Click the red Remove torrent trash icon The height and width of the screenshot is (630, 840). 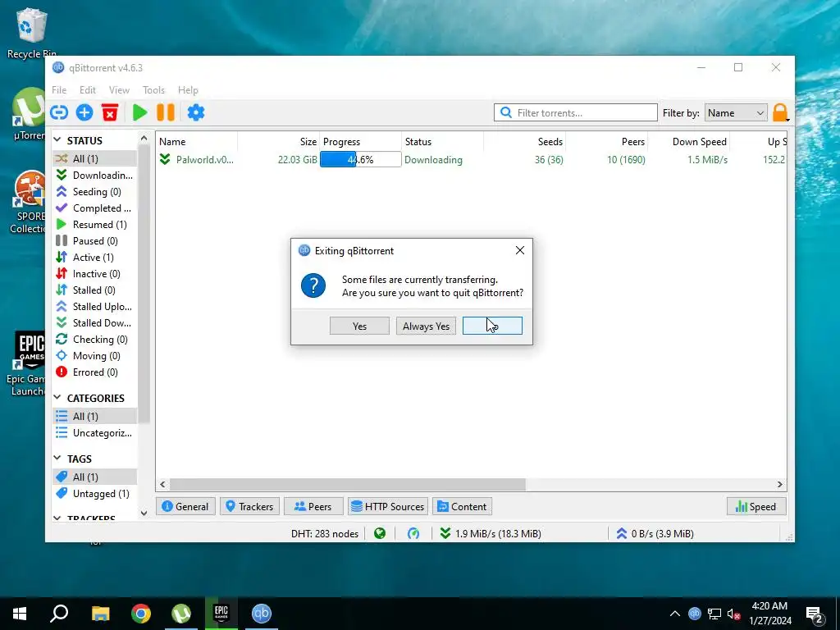click(110, 112)
